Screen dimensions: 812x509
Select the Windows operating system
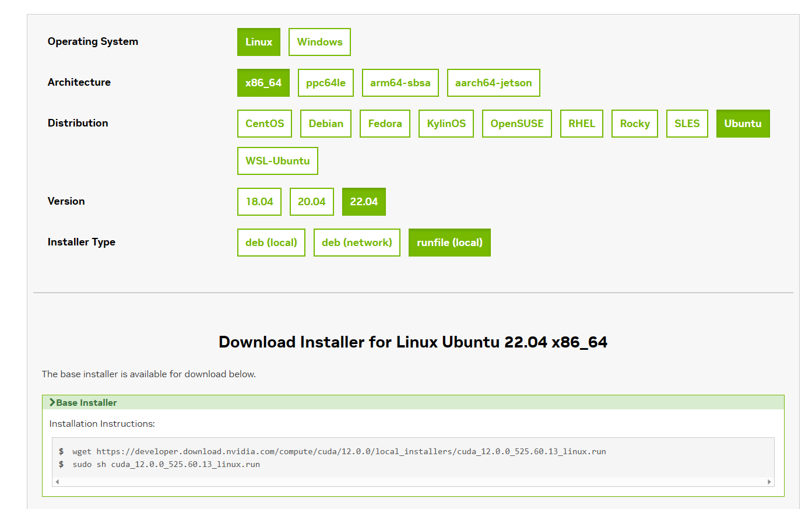click(319, 42)
